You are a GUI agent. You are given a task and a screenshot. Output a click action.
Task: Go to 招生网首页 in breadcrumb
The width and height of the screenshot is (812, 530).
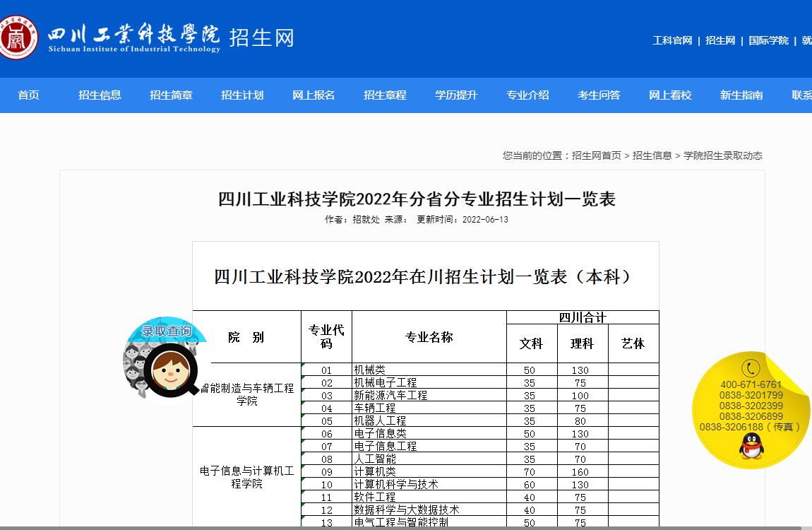coord(596,155)
